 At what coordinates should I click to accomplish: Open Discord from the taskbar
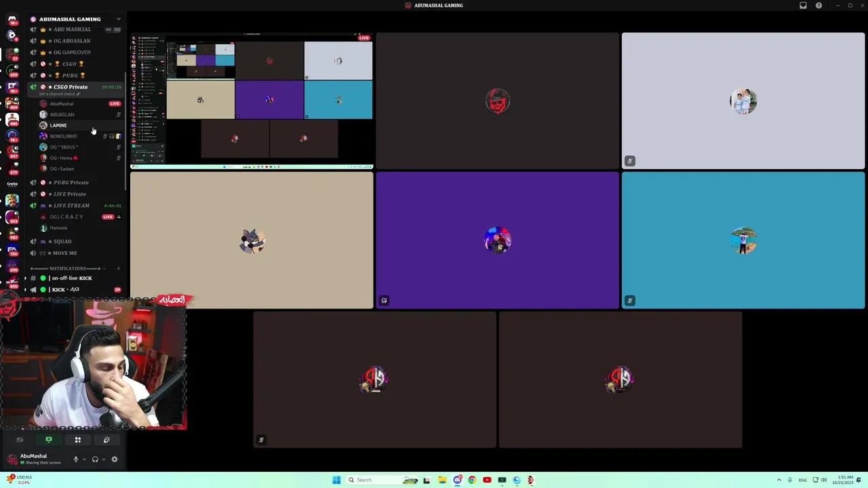(x=457, y=480)
